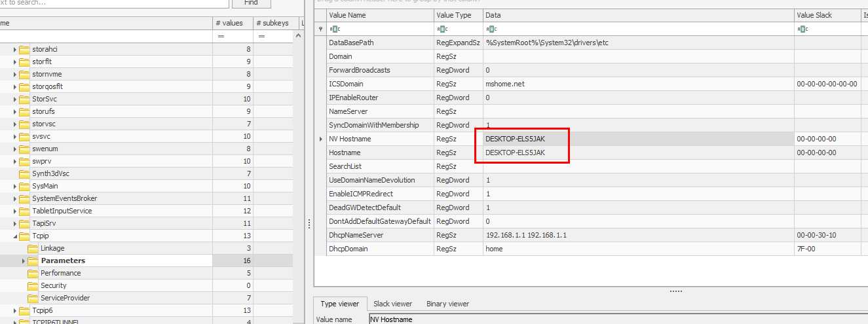This screenshot has height=324, width=868.
Task: Open the Value Type filter condition icon
Action: [x=442, y=29]
